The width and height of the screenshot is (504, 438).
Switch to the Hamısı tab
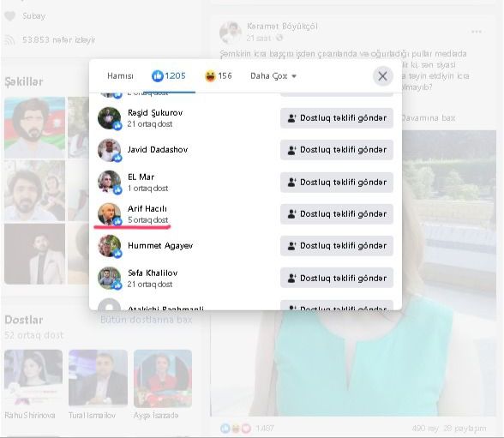click(120, 75)
